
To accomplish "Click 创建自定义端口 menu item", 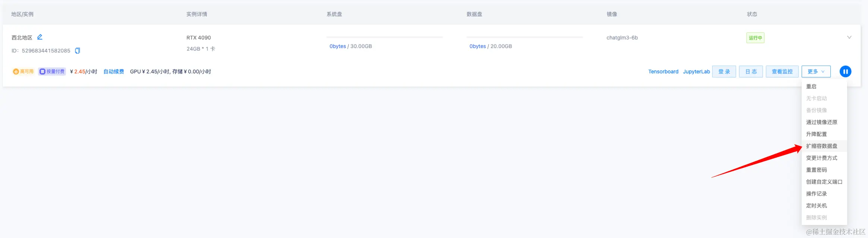I will click(x=824, y=182).
